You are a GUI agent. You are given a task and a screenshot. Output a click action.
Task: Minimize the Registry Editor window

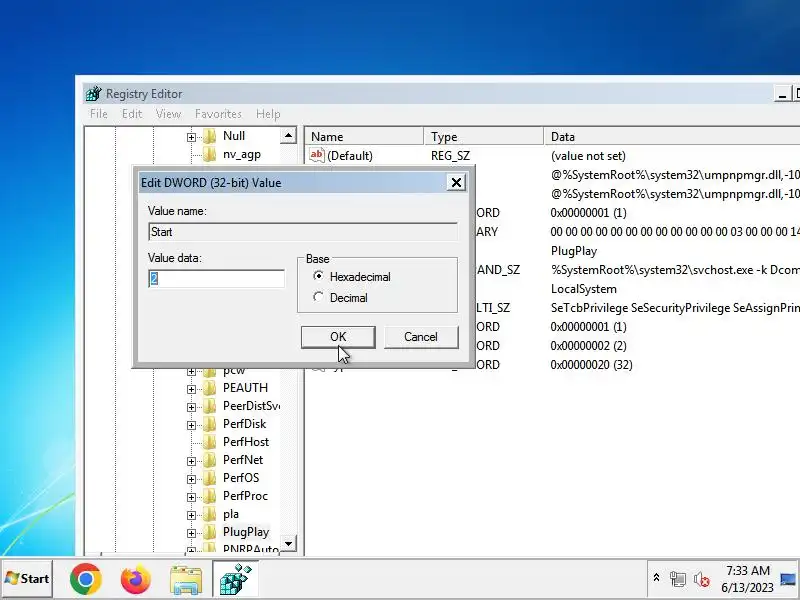coord(782,94)
